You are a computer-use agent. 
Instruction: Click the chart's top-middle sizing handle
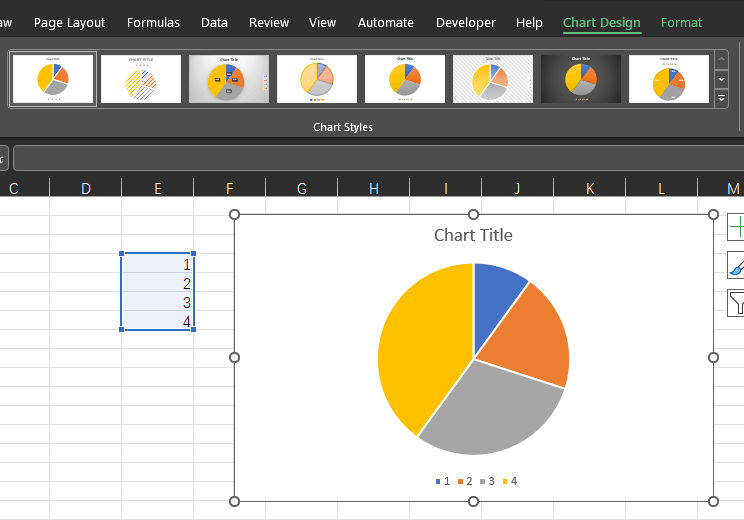(x=474, y=214)
